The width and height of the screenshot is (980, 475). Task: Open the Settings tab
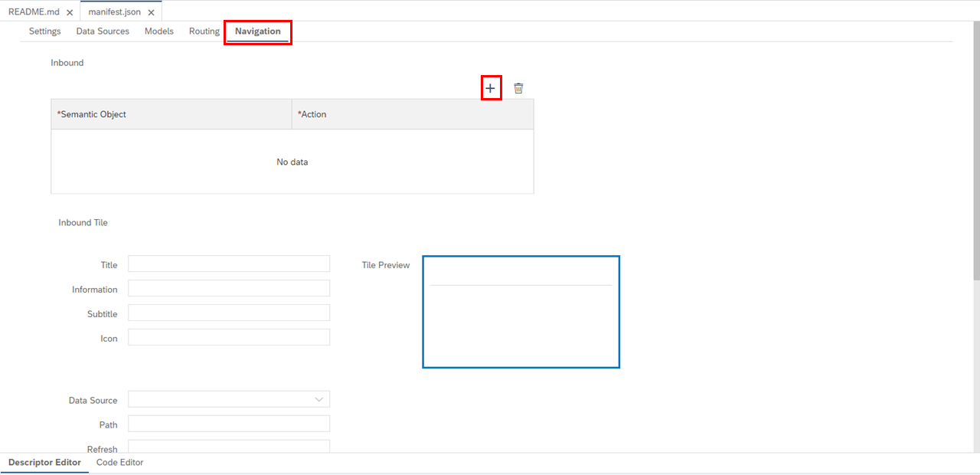[x=45, y=31]
